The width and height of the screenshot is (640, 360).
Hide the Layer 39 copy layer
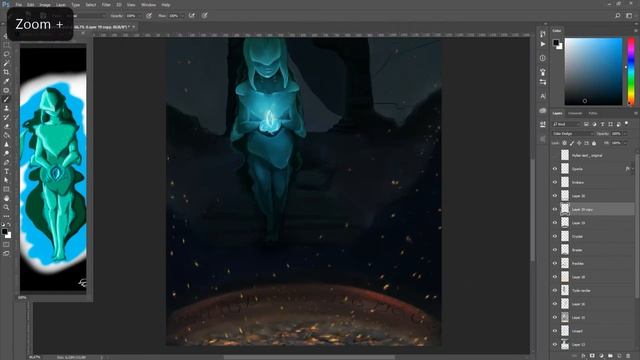click(x=555, y=209)
